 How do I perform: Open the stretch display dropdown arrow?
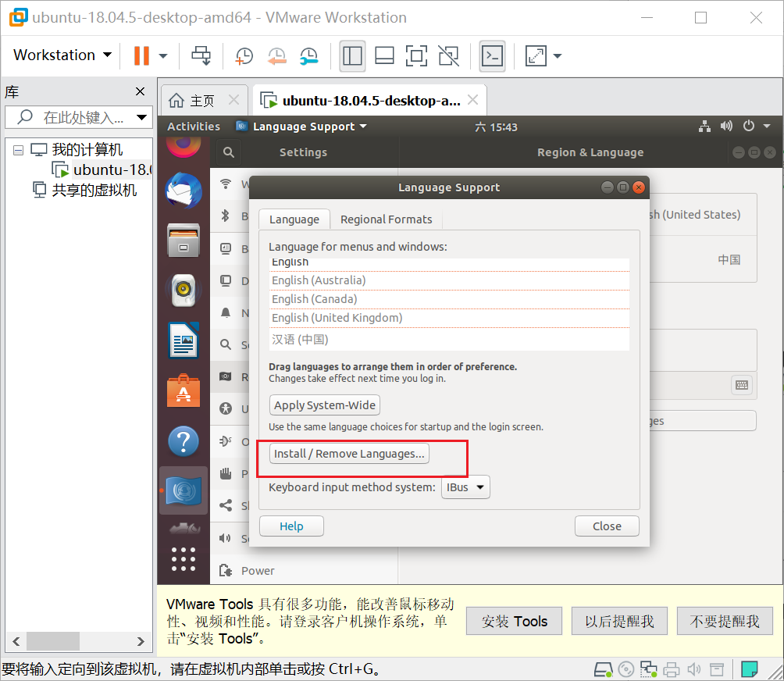558,55
